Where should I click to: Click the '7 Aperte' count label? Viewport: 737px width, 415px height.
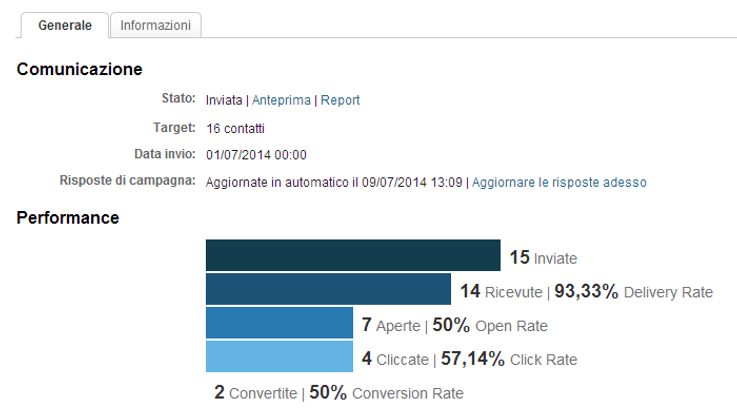[391, 326]
